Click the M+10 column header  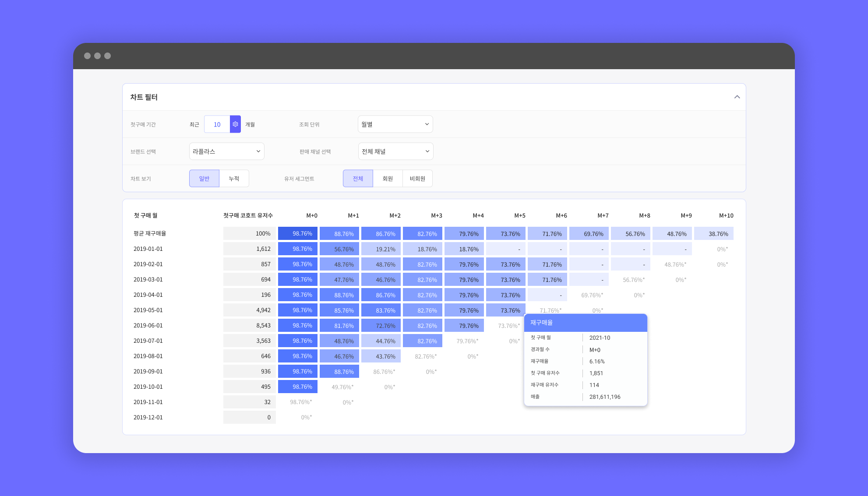point(726,215)
